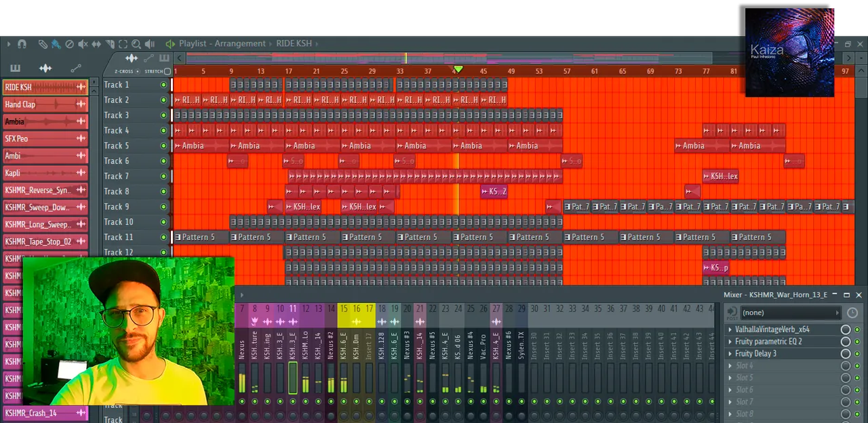Adjust Fruity parametric EQ 2 mix knob

846,342
